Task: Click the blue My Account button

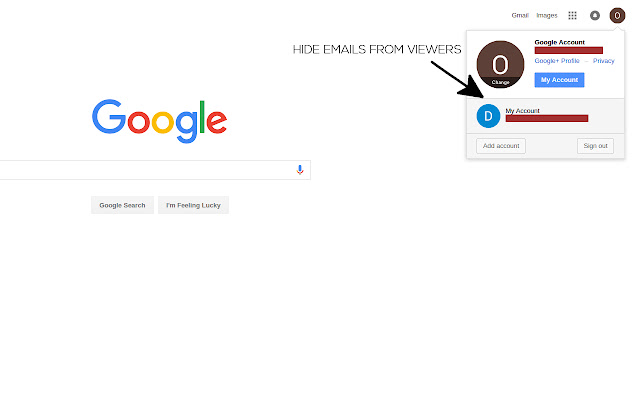Action: point(559,80)
